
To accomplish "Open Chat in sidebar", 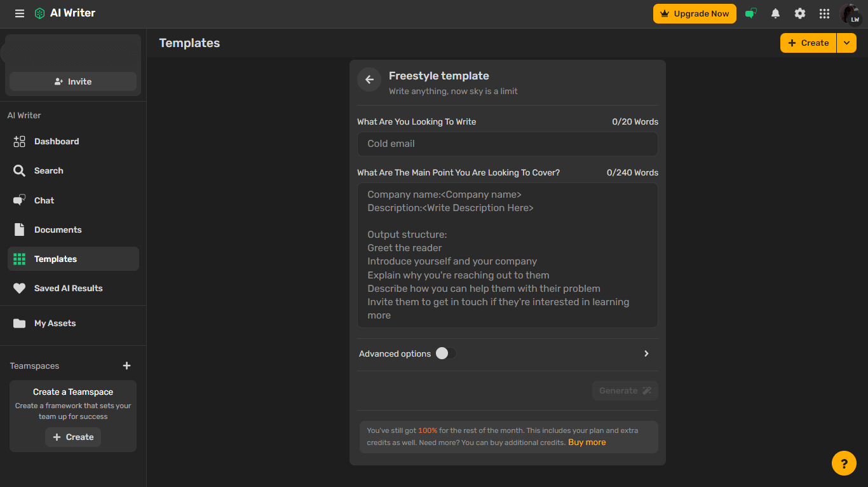I will click(73, 200).
